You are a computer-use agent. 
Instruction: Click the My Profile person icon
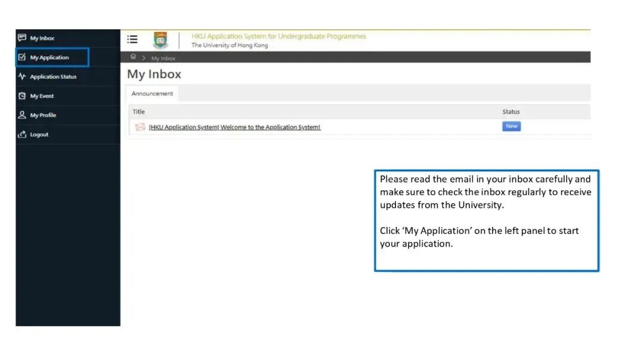(22, 115)
